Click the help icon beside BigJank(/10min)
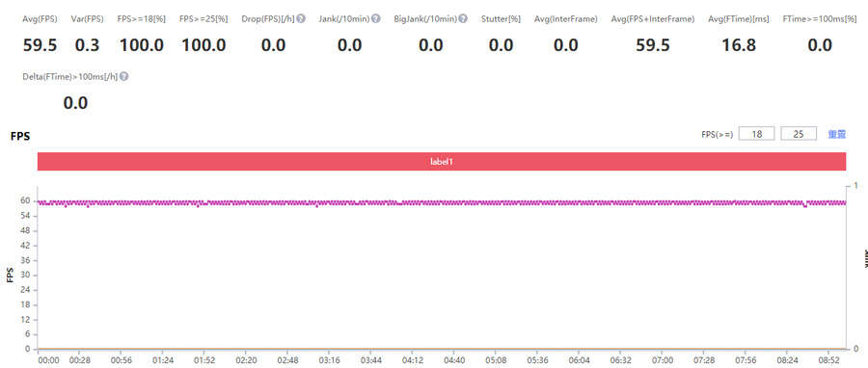This screenshot has height=368, width=868. (x=463, y=19)
